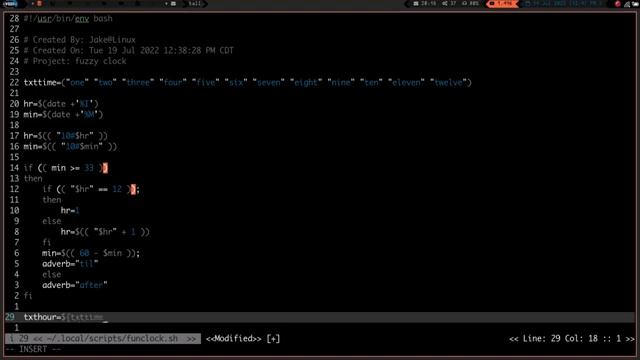
Task: Click the min=$(( 60 - $min )); line
Action: (x=91, y=253)
